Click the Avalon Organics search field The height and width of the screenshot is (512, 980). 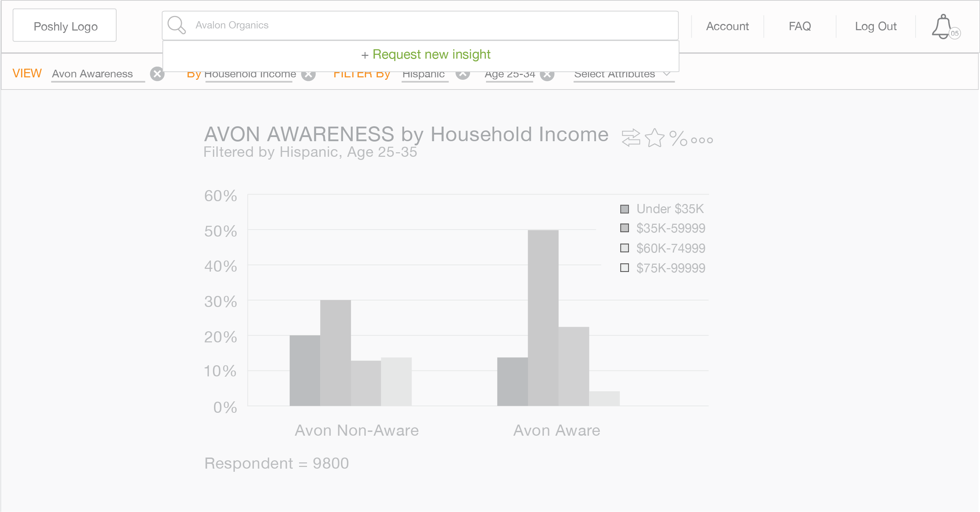(420, 25)
